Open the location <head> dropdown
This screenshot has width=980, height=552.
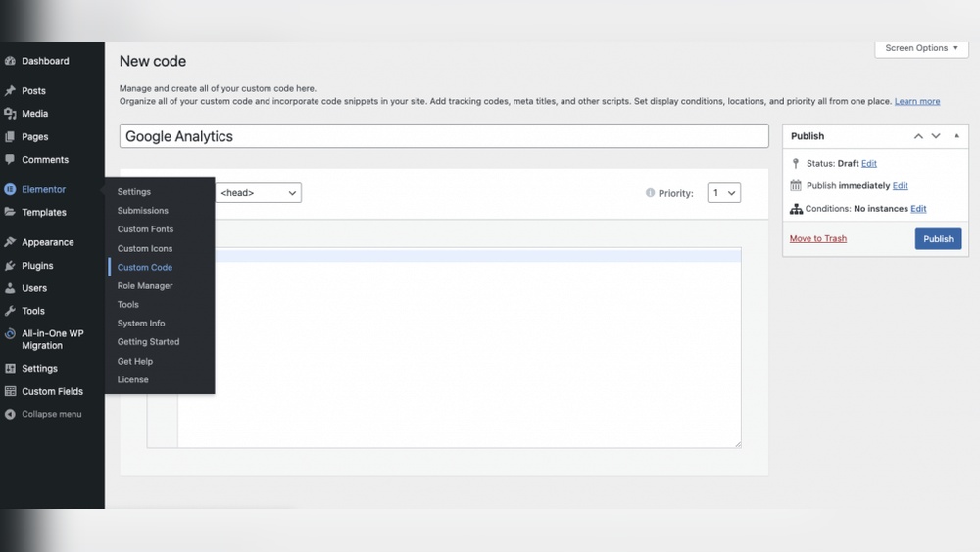pyautogui.click(x=258, y=192)
